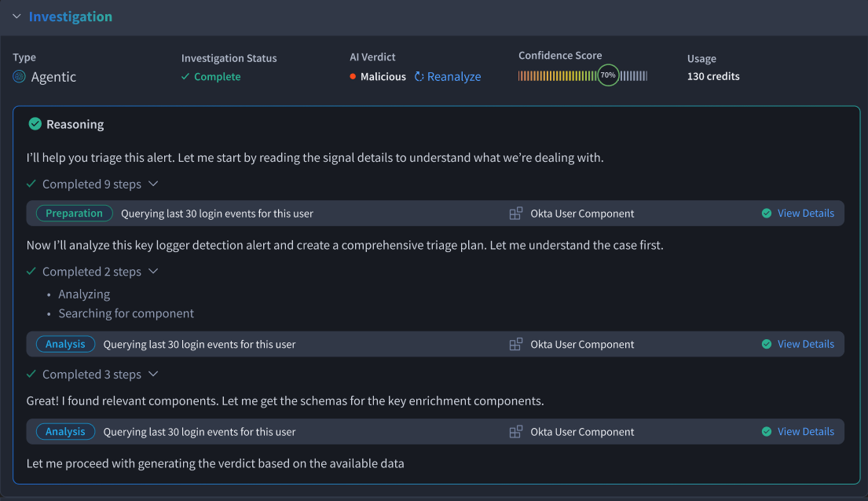Expand the Completed 3 steps chevron

point(153,375)
